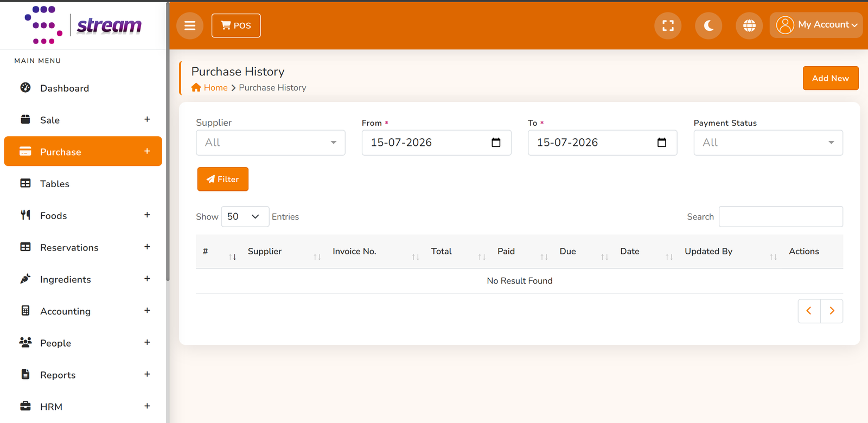
Task: Go to Home breadcrumb link
Action: (x=216, y=88)
